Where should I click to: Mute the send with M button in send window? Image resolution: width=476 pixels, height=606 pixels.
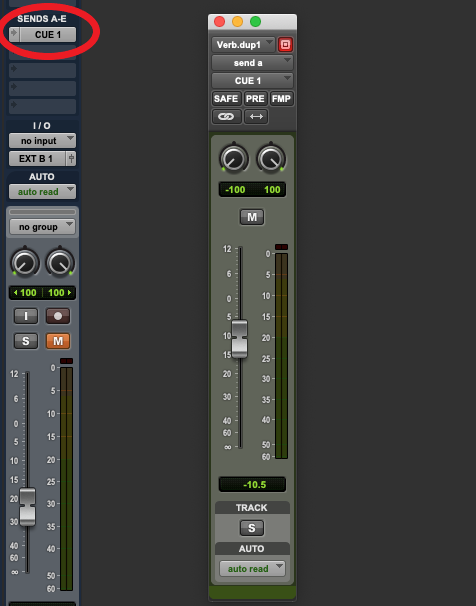click(x=252, y=217)
